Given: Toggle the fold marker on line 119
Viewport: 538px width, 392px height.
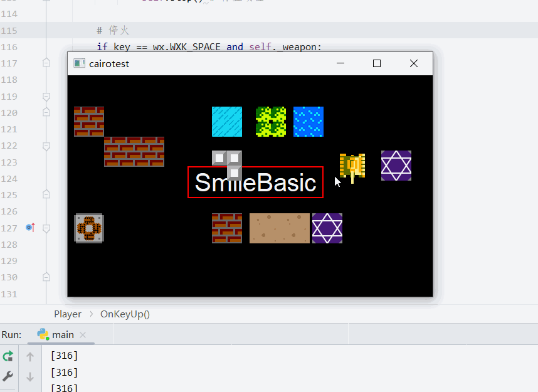Looking at the screenshot, I should pyautogui.click(x=46, y=97).
